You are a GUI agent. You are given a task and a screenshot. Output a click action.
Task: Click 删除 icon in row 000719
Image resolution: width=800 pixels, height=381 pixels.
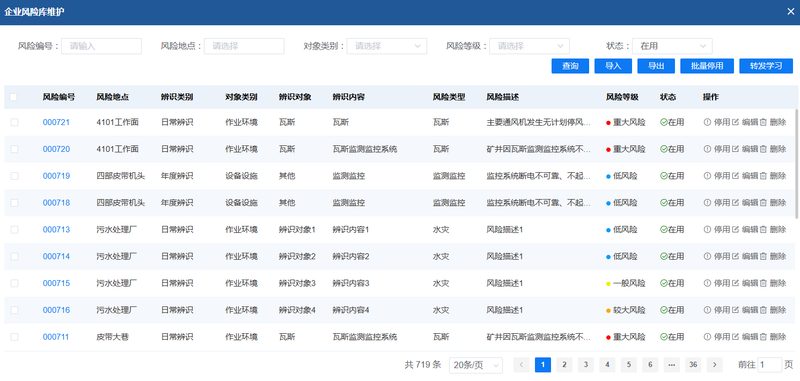pyautogui.click(x=763, y=176)
